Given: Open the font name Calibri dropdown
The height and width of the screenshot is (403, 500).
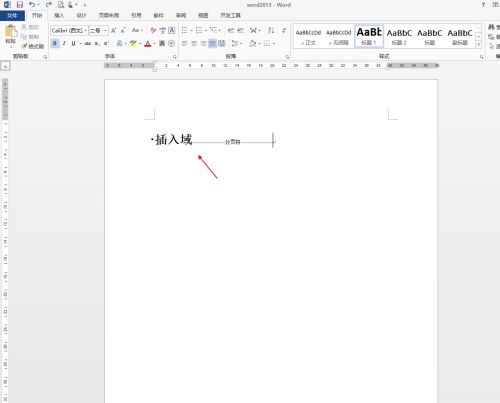Looking at the screenshot, I should point(86,31).
